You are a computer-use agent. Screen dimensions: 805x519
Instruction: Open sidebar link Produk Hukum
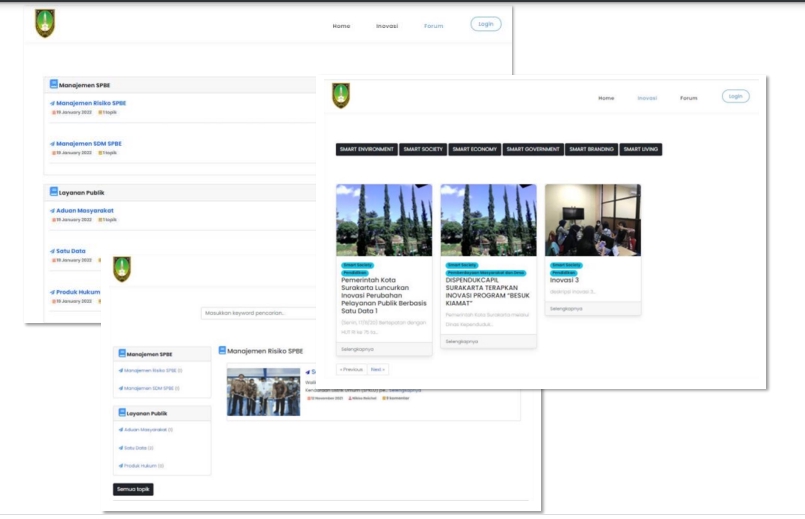[x=144, y=466]
